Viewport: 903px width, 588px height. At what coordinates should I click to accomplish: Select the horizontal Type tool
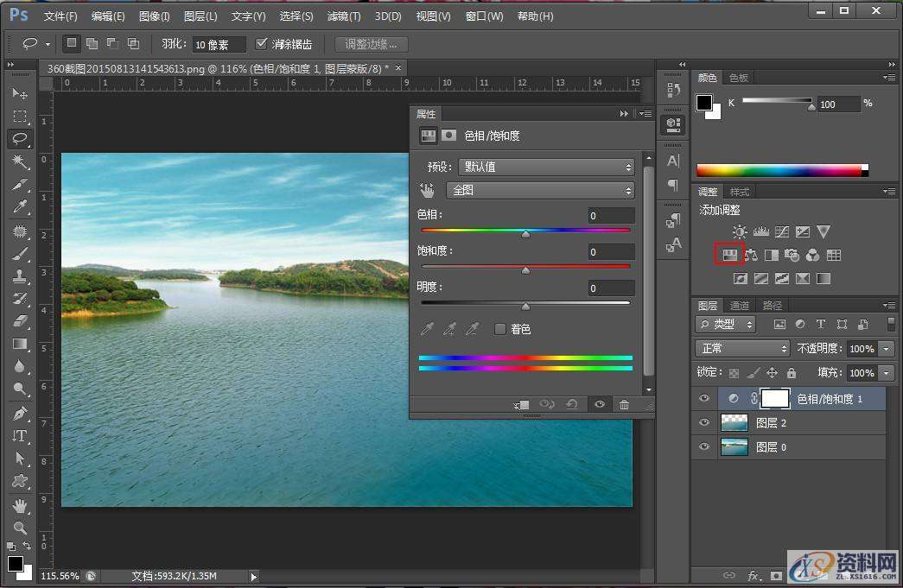pos(20,436)
